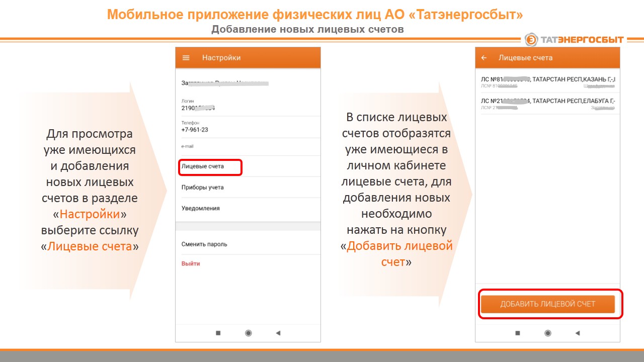Click the red Выйти link
This screenshot has height=362, width=644.
pos(191,263)
